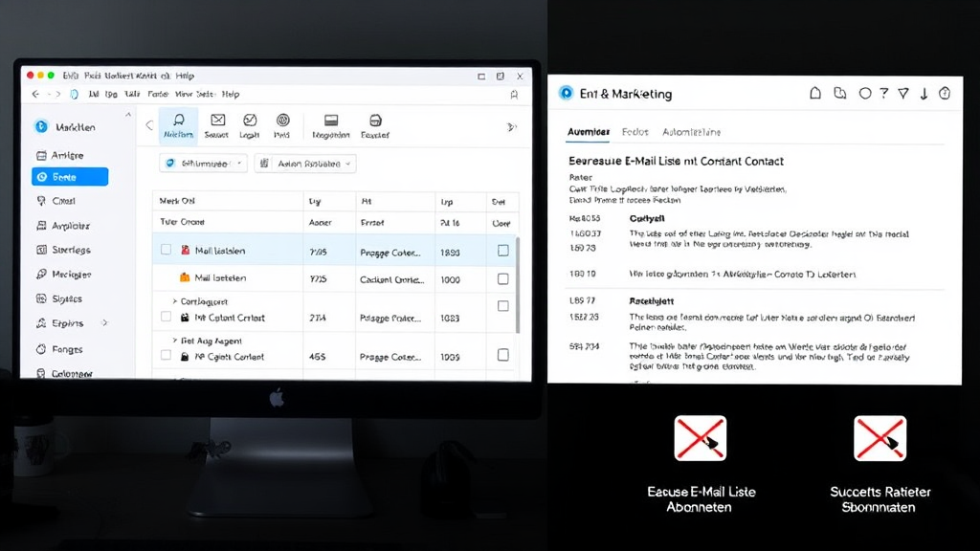This screenshot has height=551, width=980.
Task: Click the printer icon in the toolbar
Action: [x=375, y=120]
